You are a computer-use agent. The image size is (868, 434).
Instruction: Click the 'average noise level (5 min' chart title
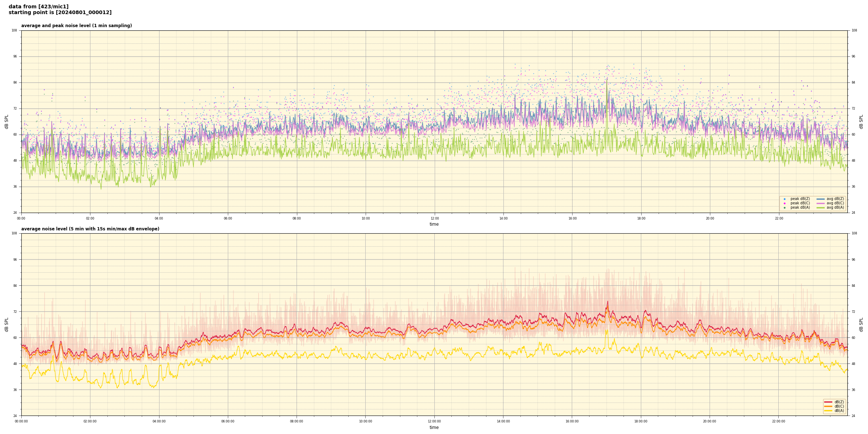tap(90, 229)
